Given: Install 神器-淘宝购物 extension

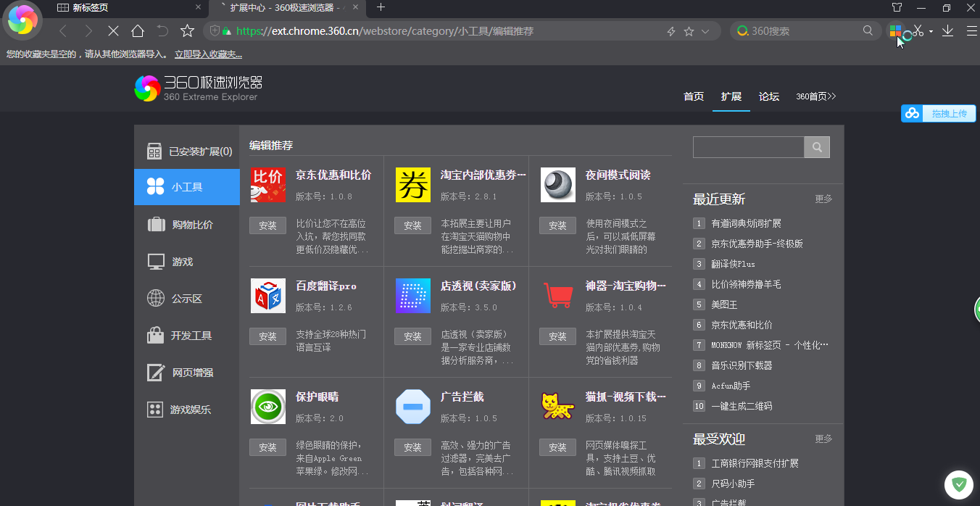Looking at the screenshot, I should tap(557, 336).
